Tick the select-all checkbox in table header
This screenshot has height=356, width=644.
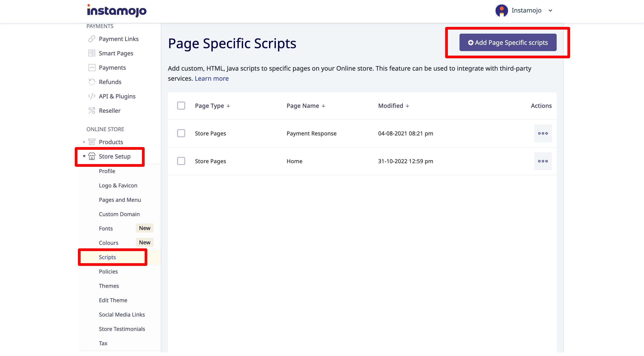pyautogui.click(x=181, y=106)
